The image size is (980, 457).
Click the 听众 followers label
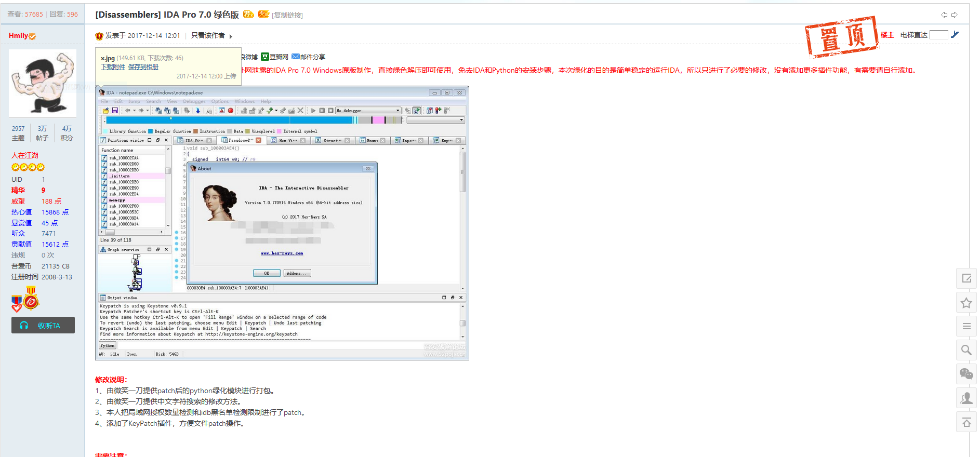[18, 233]
